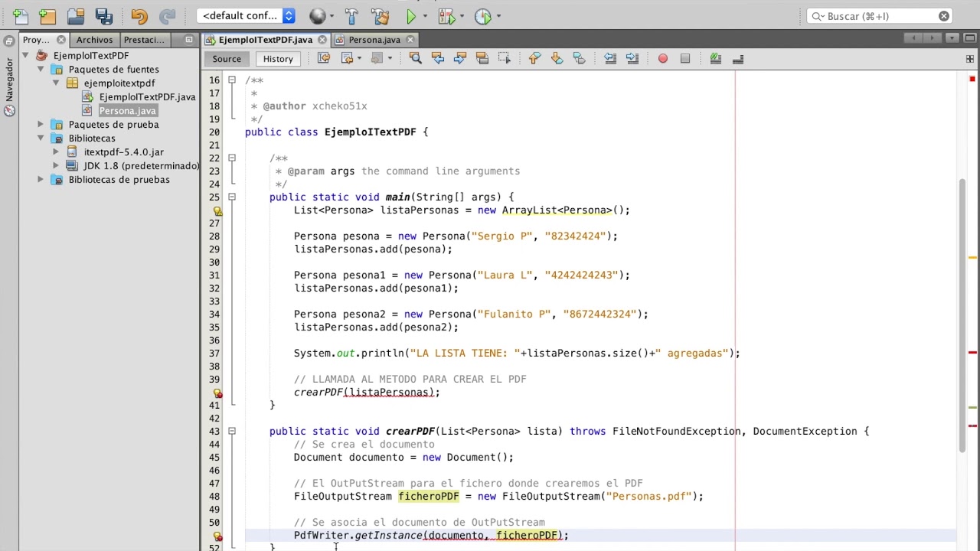Image resolution: width=980 pixels, height=551 pixels.
Task: Collapse the ejemploitextpdf package node
Action: pyautogui.click(x=56, y=83)
